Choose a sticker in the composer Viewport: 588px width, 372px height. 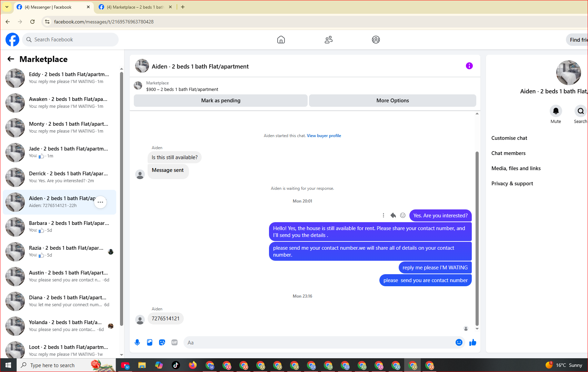tap(162, 342)
